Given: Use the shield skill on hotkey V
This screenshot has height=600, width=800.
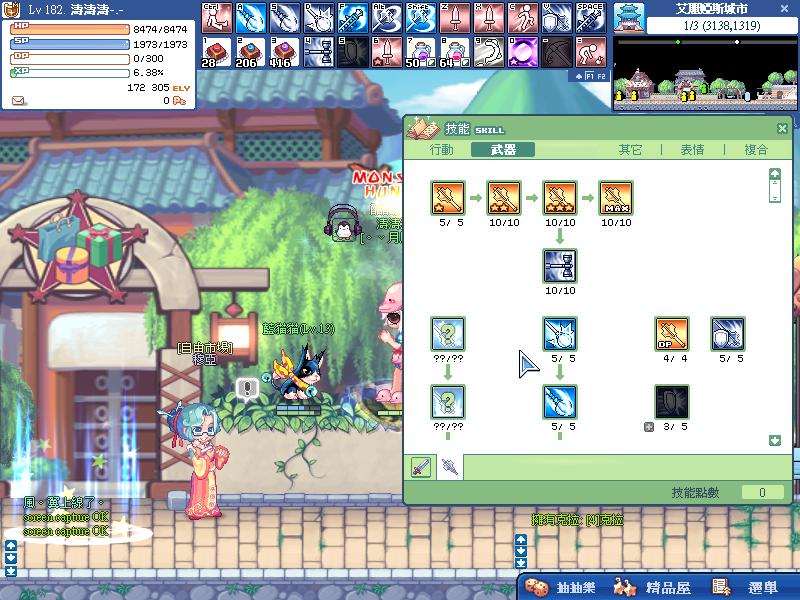Looking at the screenshot, I should click(x=557, y=18).
